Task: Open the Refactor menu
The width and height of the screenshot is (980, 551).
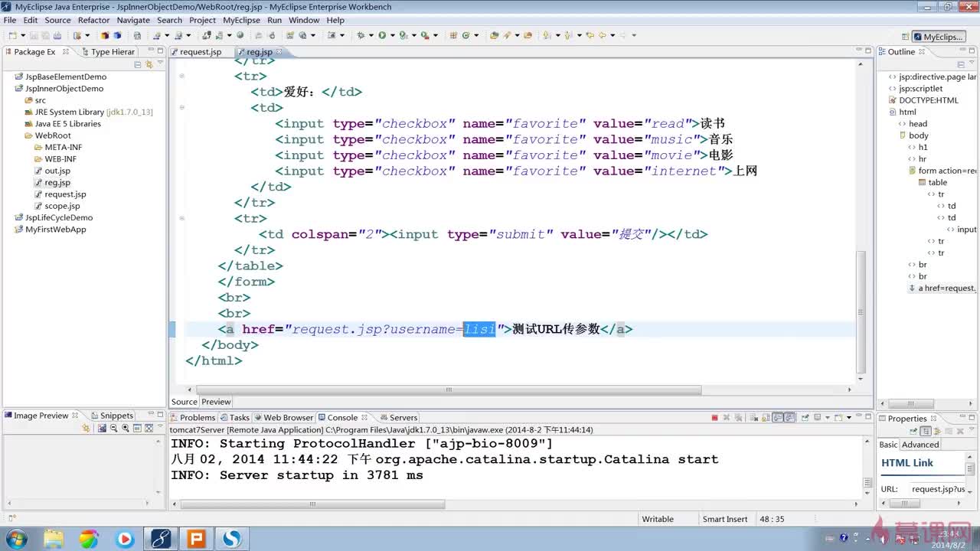Action: pos(93,20)
